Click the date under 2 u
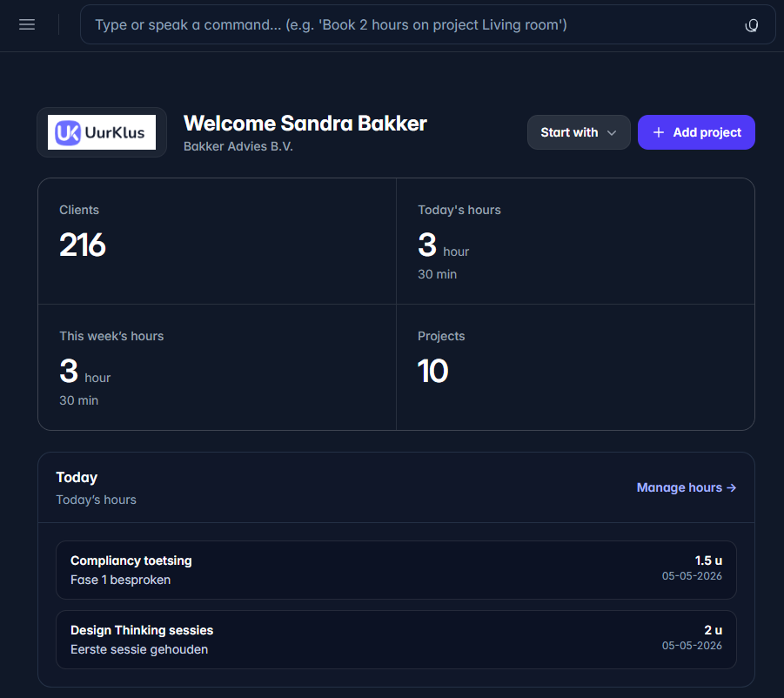Viewport: 784px width, 698px height. 692,646
